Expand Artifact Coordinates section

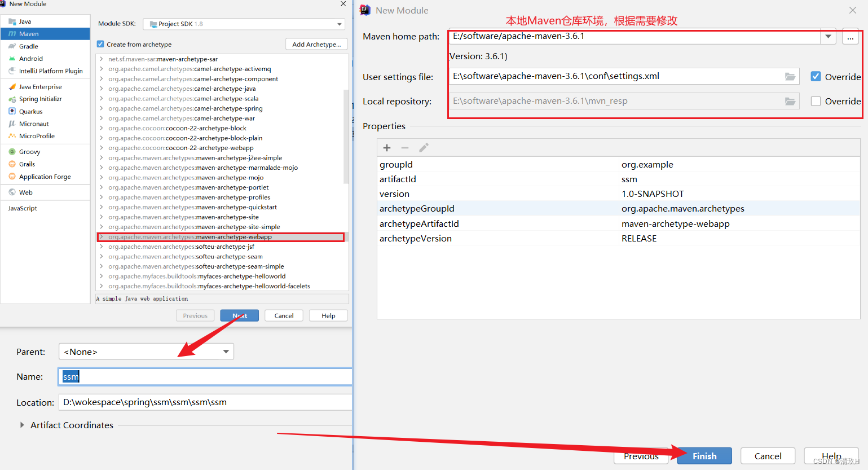(x=22, y=425)
